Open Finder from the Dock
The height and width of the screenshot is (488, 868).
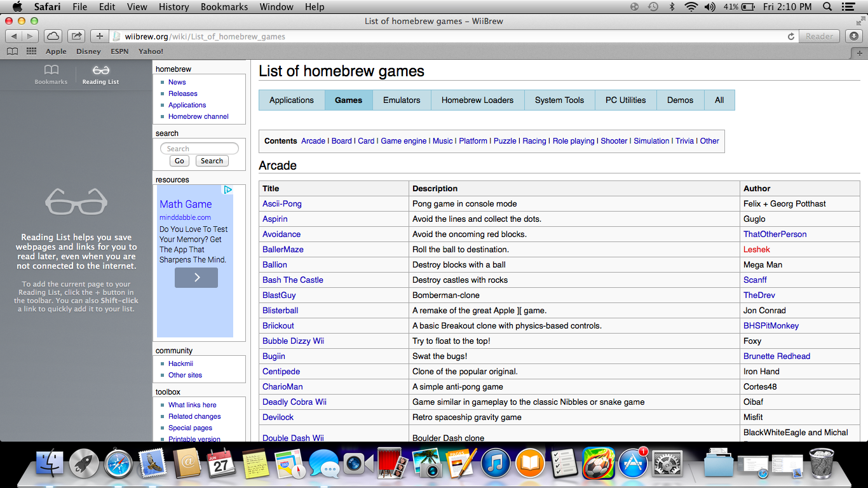tap(50, 464)
